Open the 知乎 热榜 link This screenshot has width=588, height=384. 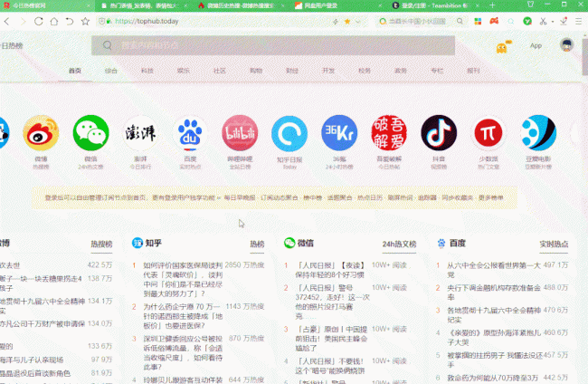257,244
